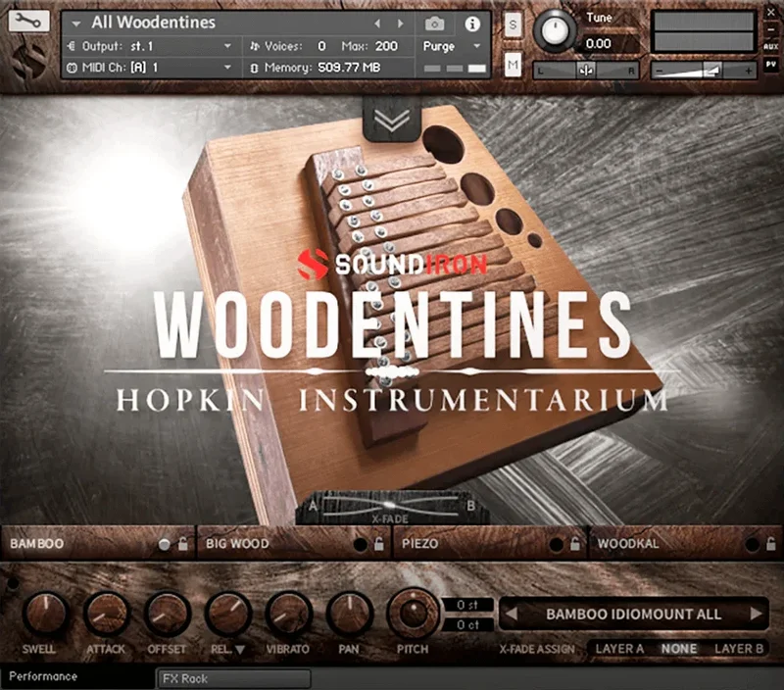Click the 0 st semitone value
Image resolution: width=784 pixels, height=690 pixels.
[467, 605]
